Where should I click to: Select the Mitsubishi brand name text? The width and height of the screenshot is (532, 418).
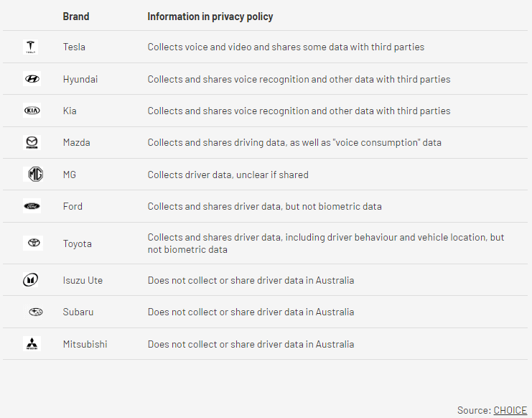pyautogui.click(x=85, y=344)
